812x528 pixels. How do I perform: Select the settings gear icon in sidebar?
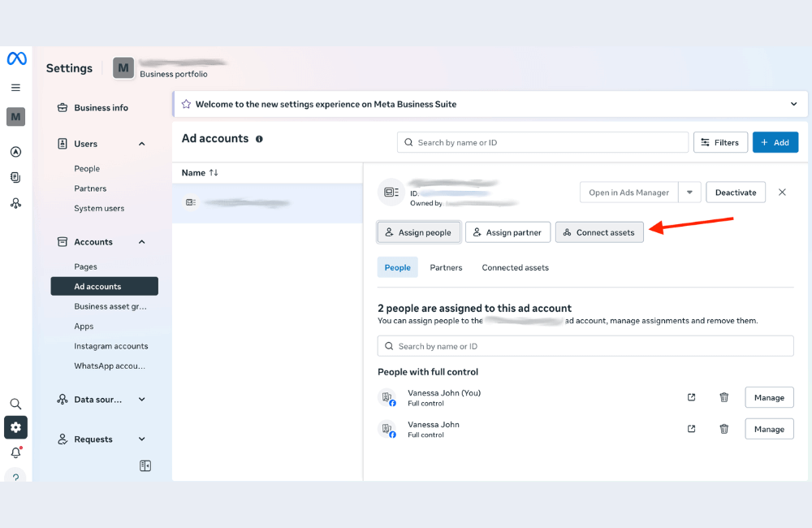pos(15,426)
